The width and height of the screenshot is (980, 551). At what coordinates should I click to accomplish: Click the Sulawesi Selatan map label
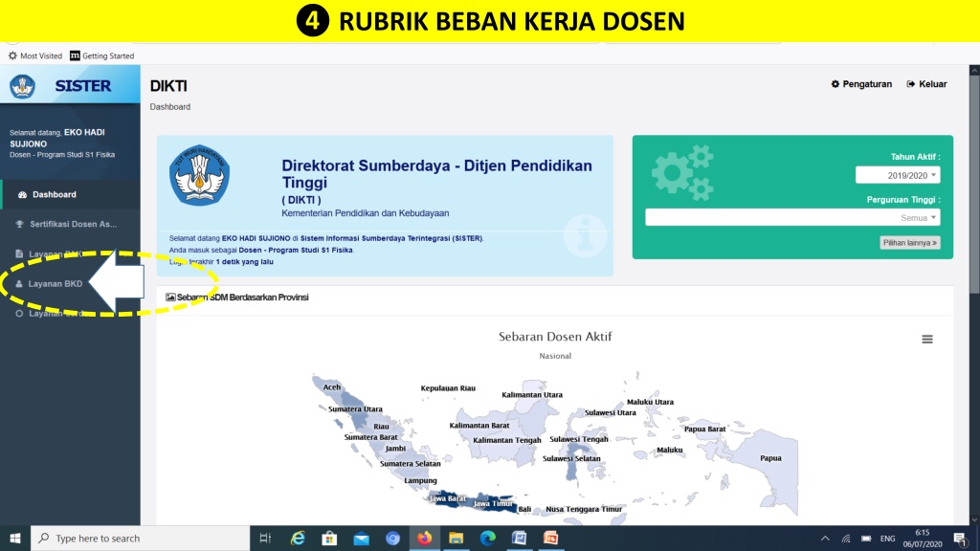(x=571, y=458)
